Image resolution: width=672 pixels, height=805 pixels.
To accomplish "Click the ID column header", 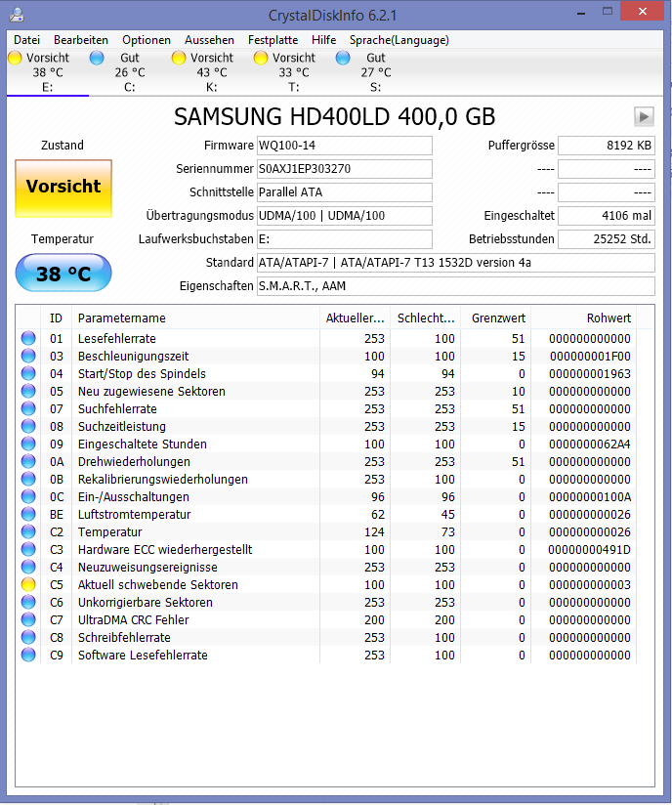I will (56, 318).
